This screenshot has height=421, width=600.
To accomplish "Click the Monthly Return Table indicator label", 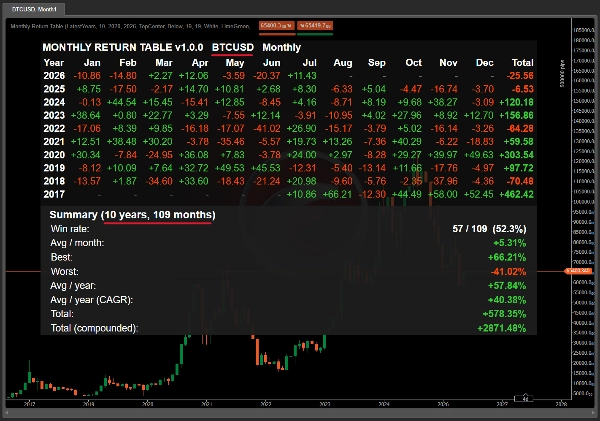I will tap(130, 26).
